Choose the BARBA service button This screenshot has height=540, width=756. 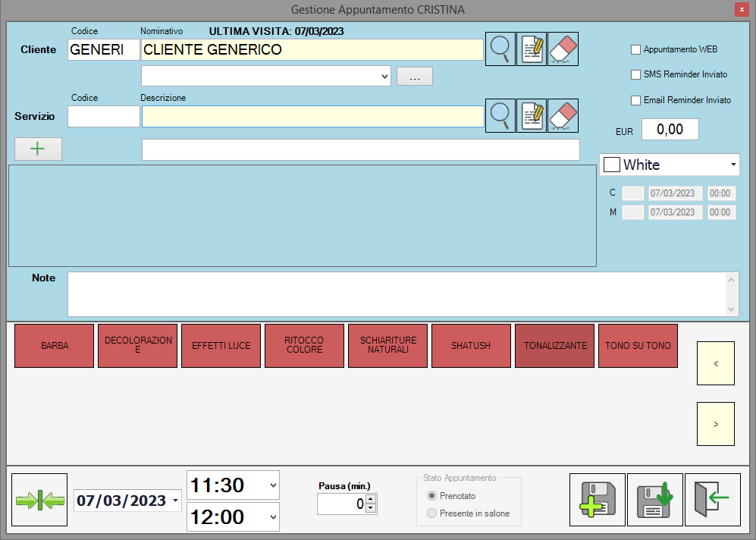pos(55,346)
